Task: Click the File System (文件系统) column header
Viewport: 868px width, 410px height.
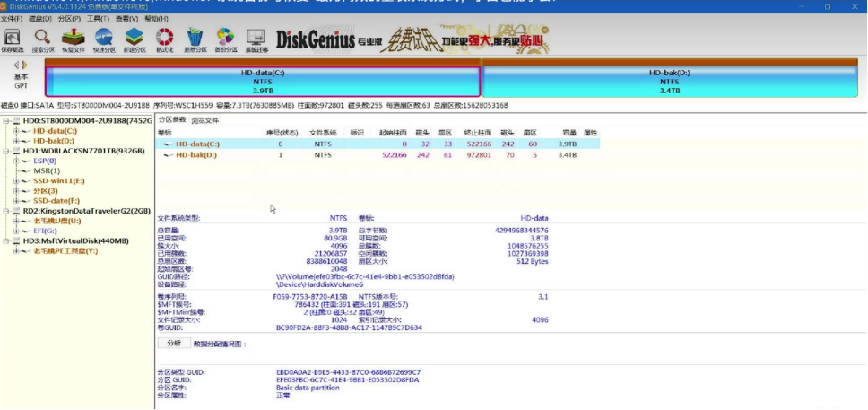Action: (323, 133)
